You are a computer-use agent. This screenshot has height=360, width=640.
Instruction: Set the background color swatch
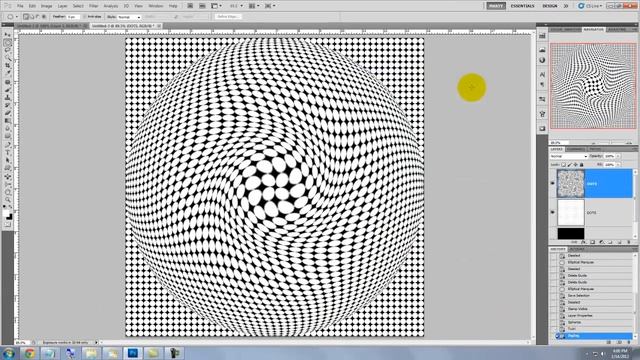click(10, 217)
